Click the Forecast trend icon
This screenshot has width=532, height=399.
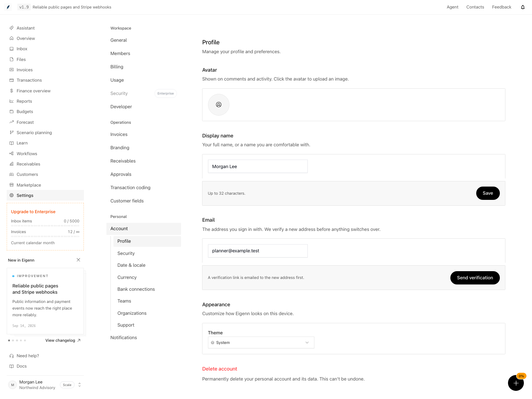pos(11,122)
